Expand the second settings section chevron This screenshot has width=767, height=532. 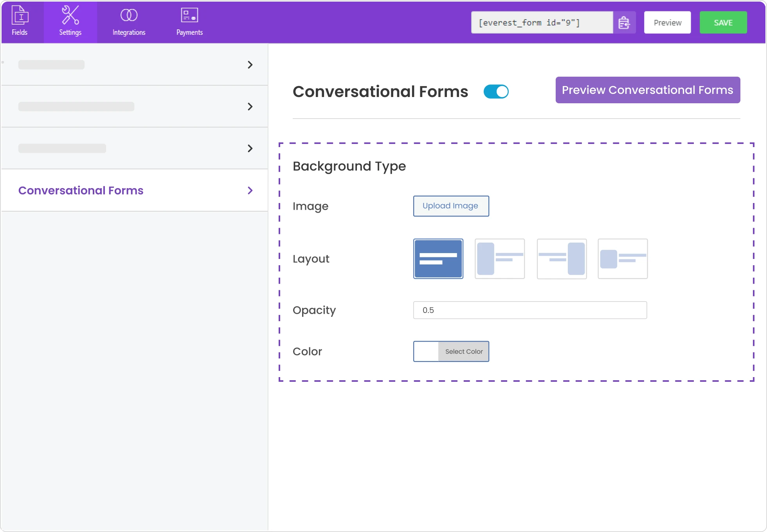click(250, 106)
